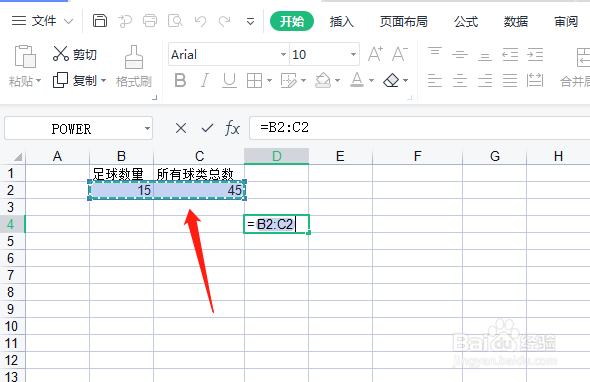Click the increase indent icon
This screenshot has height=382, width=590.
tap(535, 55)
